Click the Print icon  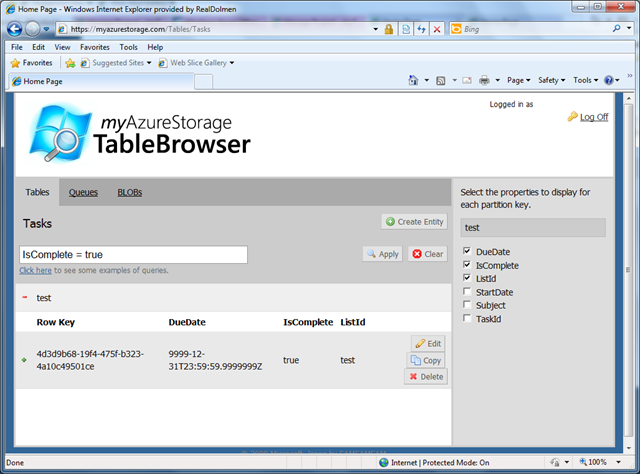pyautogui.click(x=484, y=80)
